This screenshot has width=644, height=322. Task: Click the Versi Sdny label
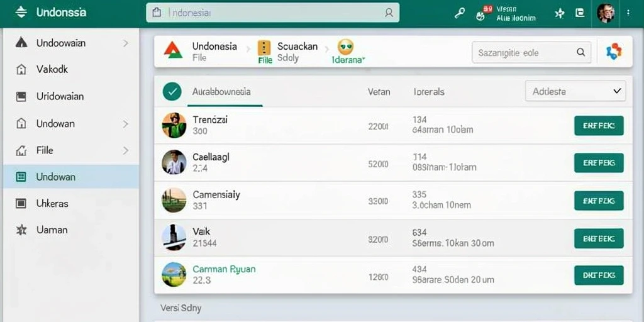pos(180,308)
